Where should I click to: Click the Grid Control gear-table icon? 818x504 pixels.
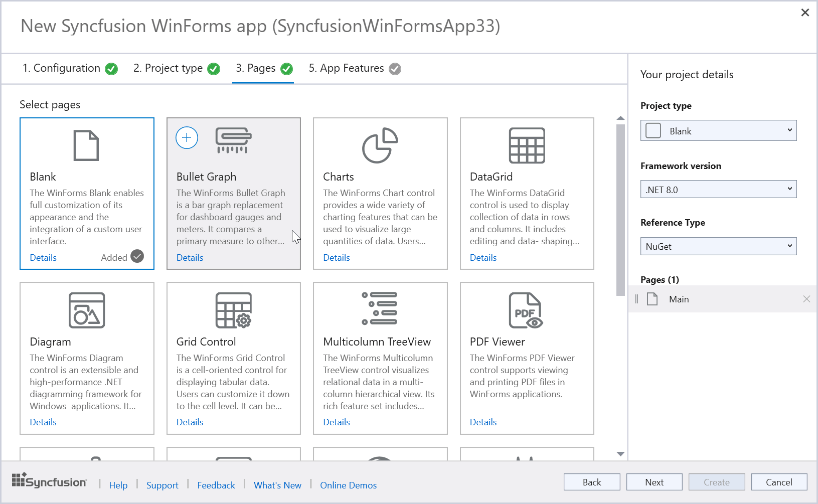(x=233, y=310)
